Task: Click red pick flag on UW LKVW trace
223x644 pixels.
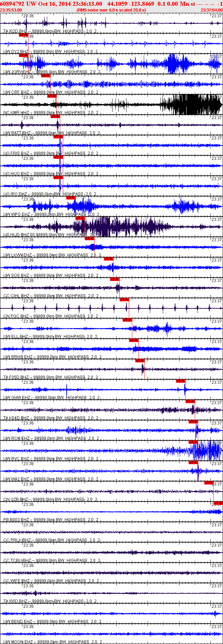Action: pyautogui.click(x=90, y=239)
